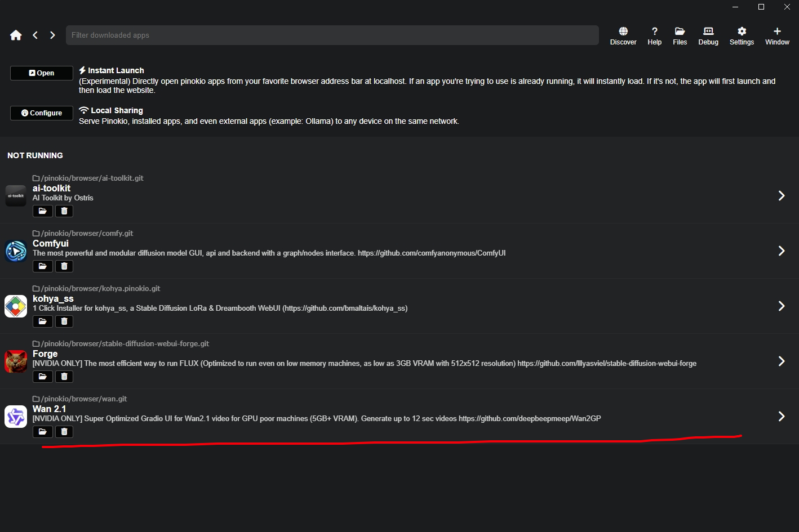This screenshot has height=532, width=799.
Task: Expand Comfyui with the right chevron
Action: (782, 251)
